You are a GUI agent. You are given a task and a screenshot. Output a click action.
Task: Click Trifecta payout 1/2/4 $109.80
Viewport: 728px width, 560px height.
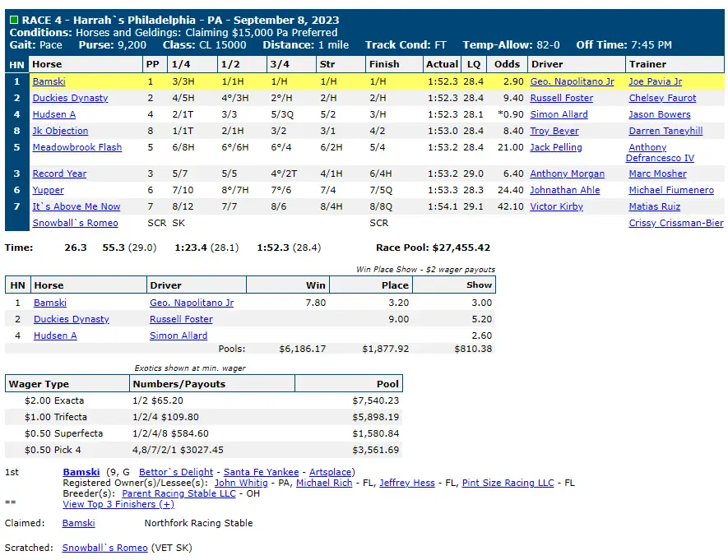[x=165, y=417]
